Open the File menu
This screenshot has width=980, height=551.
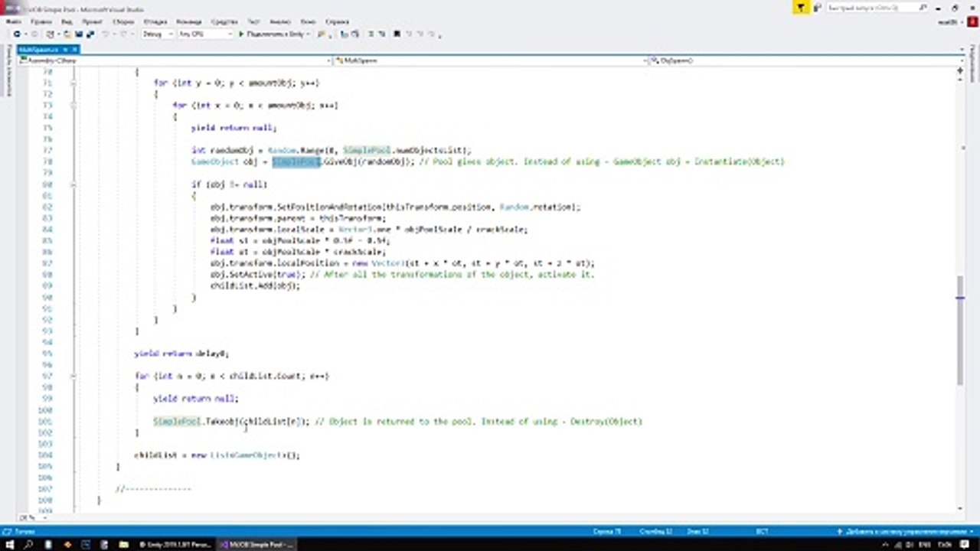tap(13, 22)
